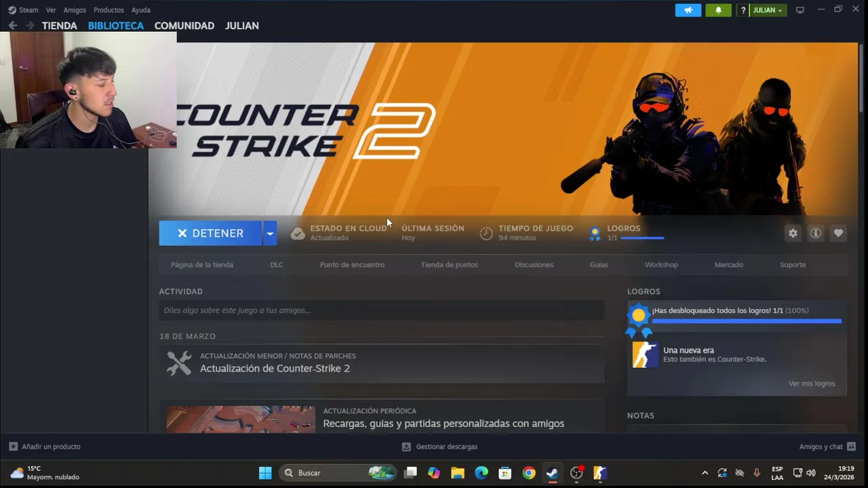The height and width of the screenshot is (488, 868).
Task: Click the 100% achievements progress bar
Action: click(x=747, y=321)
